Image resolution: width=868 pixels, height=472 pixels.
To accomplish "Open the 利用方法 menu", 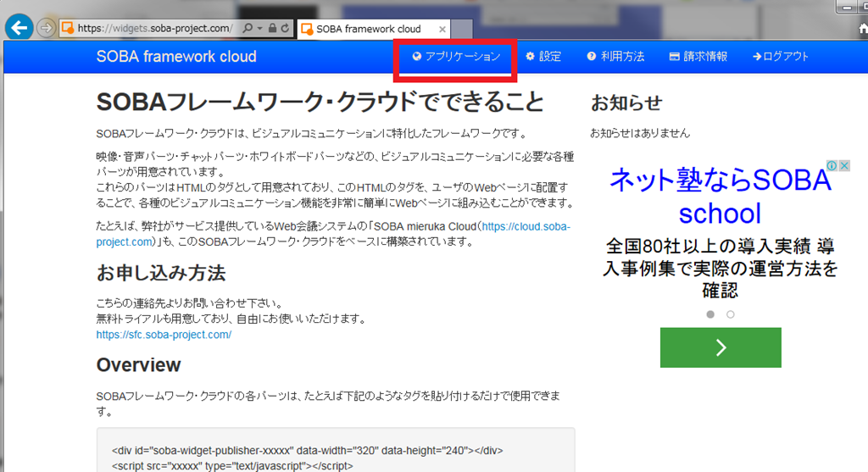I will pyautogui.click(x=615, y=57).
